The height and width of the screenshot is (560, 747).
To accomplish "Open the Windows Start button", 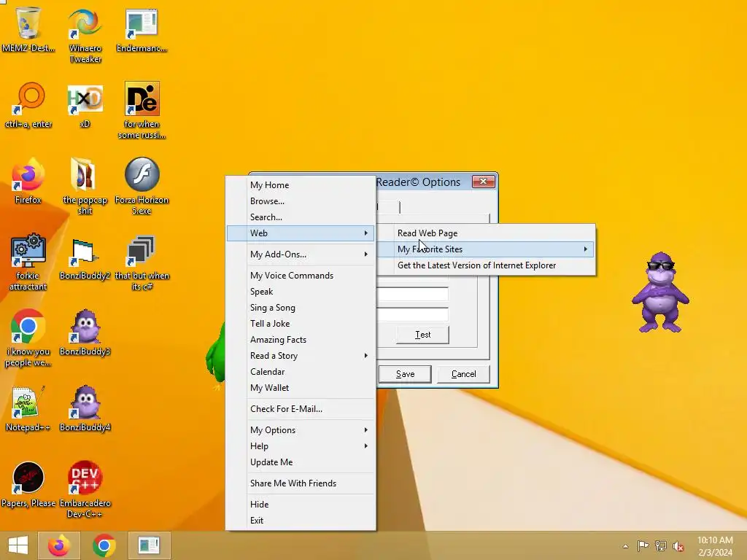I will pos(18,545).
